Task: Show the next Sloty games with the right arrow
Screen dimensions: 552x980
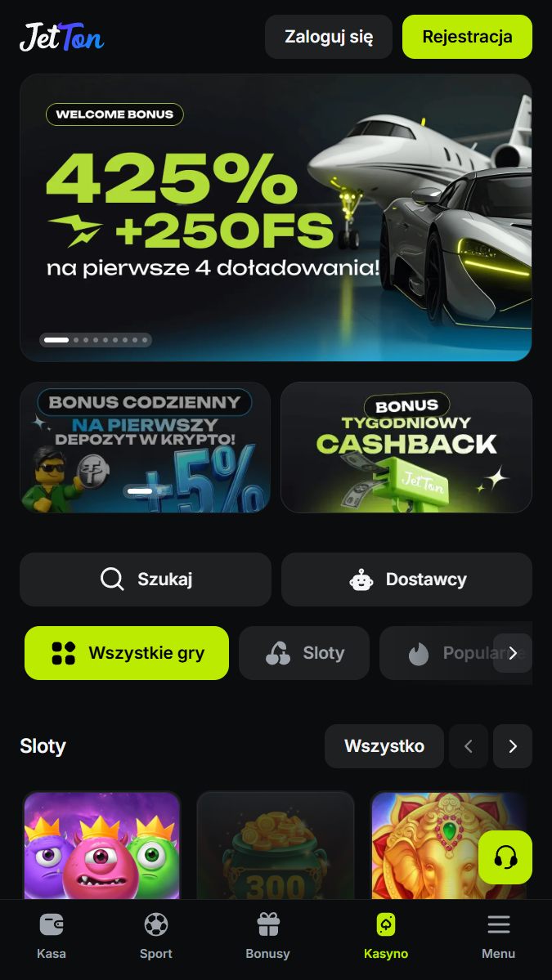Action: tap(513, 746)
